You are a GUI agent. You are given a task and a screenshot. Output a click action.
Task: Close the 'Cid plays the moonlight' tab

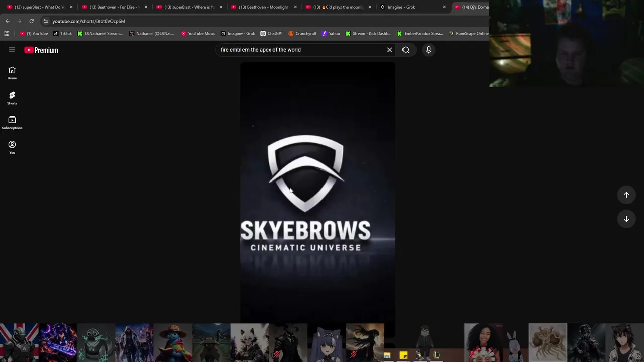coord(370,7)
